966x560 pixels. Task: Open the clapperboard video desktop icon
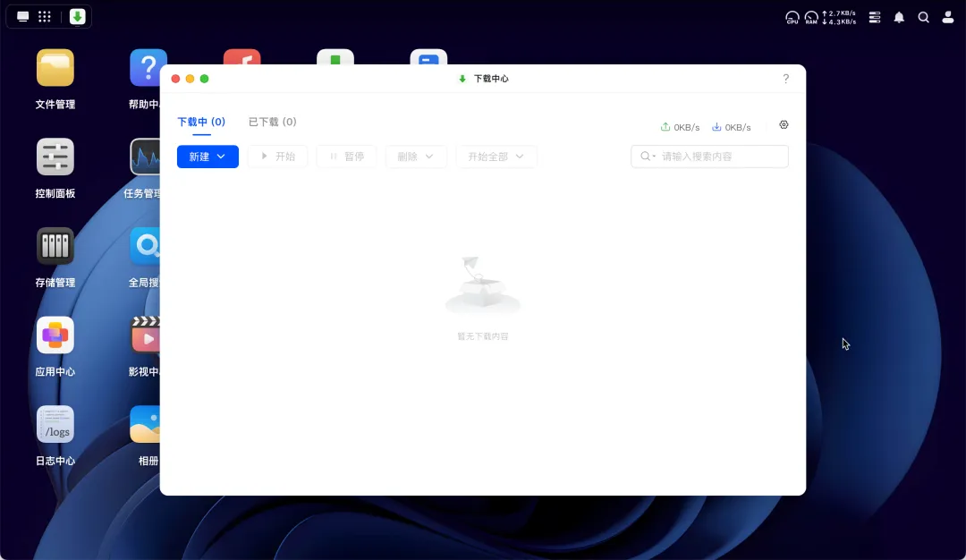tap(145, 335)
